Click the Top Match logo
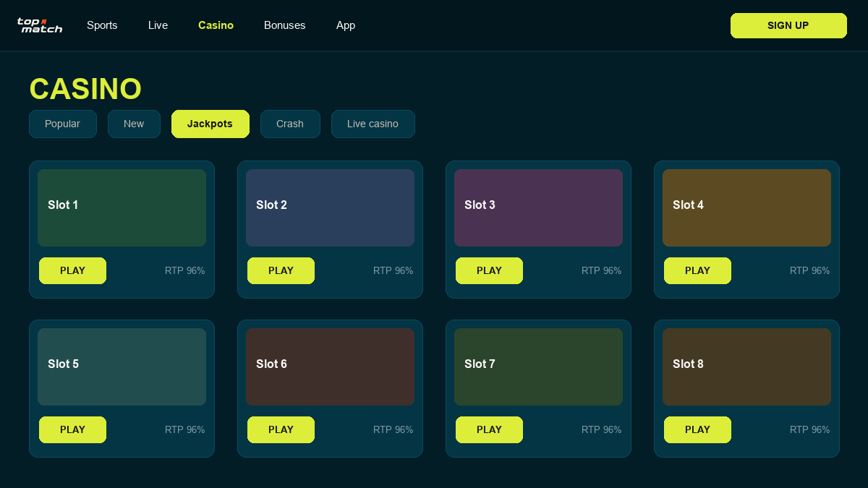This screenshot has width=868, height=488. 40,25
